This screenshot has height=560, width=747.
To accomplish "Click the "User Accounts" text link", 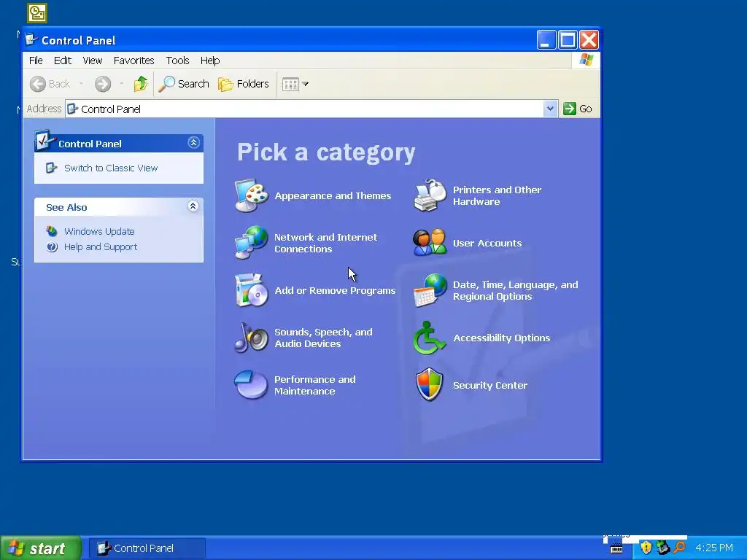I will point(487,243).
